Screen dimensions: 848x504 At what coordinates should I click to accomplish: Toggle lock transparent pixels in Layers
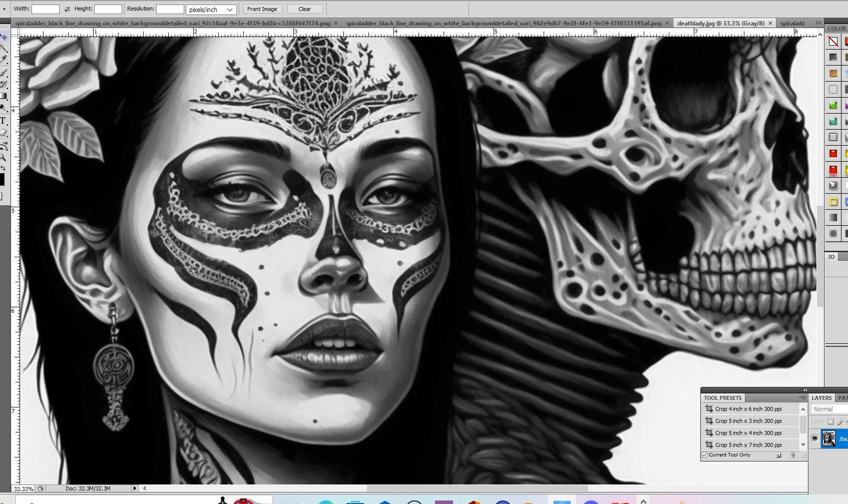click(x=831, y=422)
